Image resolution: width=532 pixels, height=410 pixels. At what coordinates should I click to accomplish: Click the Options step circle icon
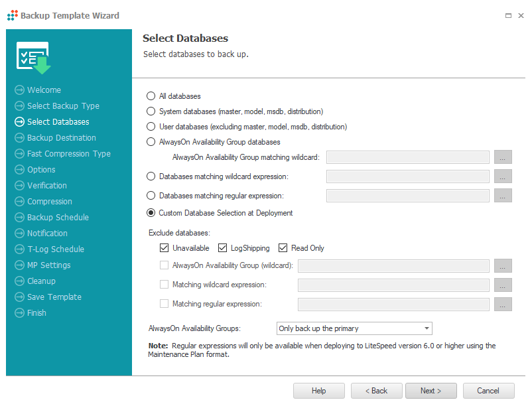tap(20, 170)
